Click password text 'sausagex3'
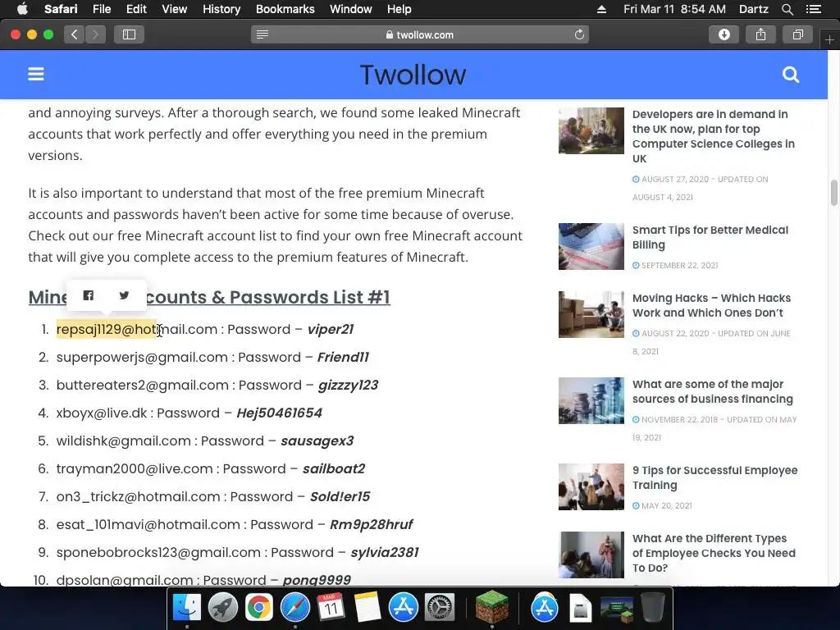840x630 pixels. 317,441
